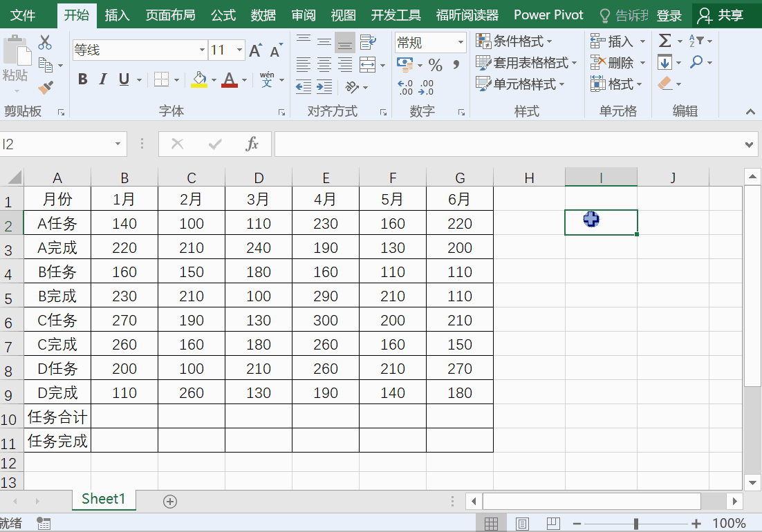Decrease font size with small A
The height and width of the screenshot is (532, 762).
[275, 51]
